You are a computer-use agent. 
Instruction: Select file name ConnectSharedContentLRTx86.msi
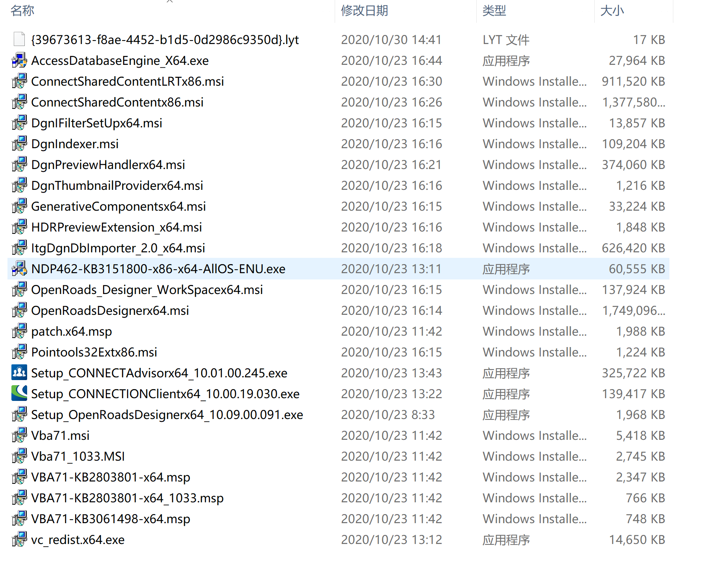pyautogui.click(x=127, y=81)
